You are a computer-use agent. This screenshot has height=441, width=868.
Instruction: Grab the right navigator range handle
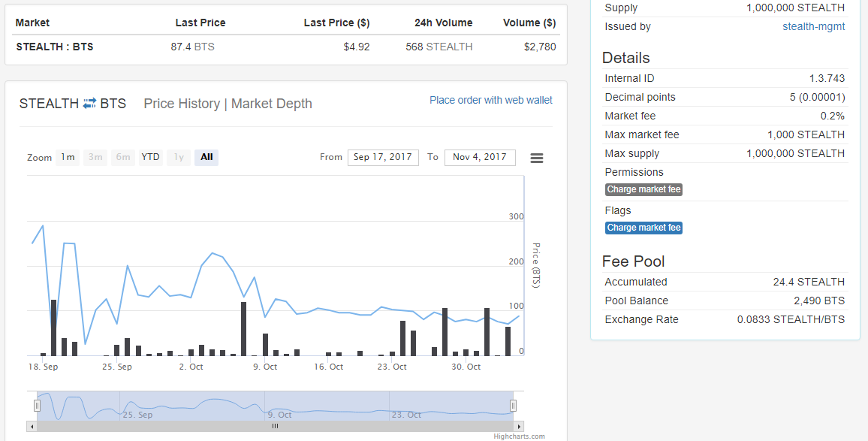pyautogui.click(x=513, y=406)
